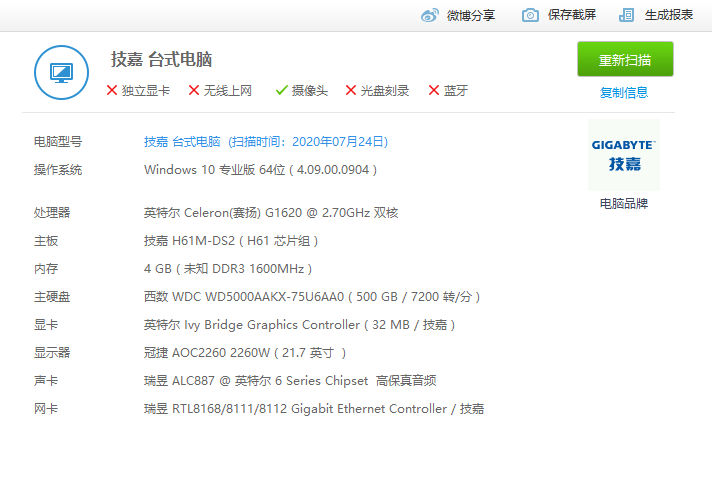Click the 冠捷 AOC2260 2260W monitor value
The width and height of the screenshot is (712, 500).
pos(245,353)
